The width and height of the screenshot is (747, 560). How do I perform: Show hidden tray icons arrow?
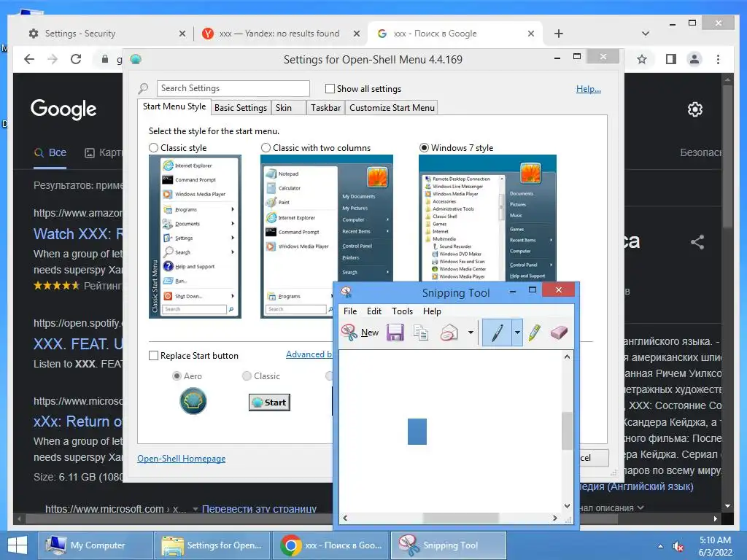tap(660, 546)
